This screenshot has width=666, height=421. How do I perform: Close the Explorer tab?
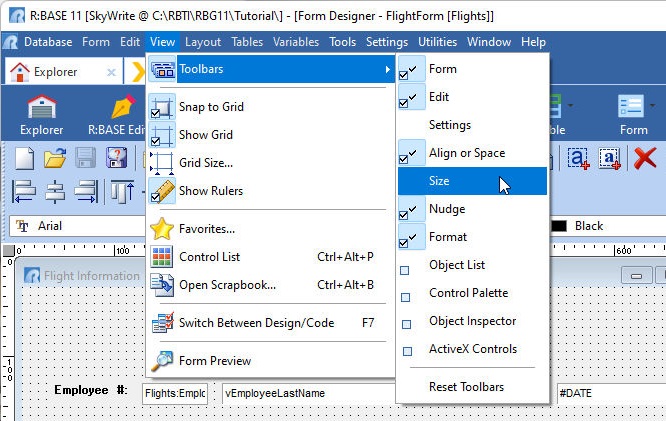[111, 72]
